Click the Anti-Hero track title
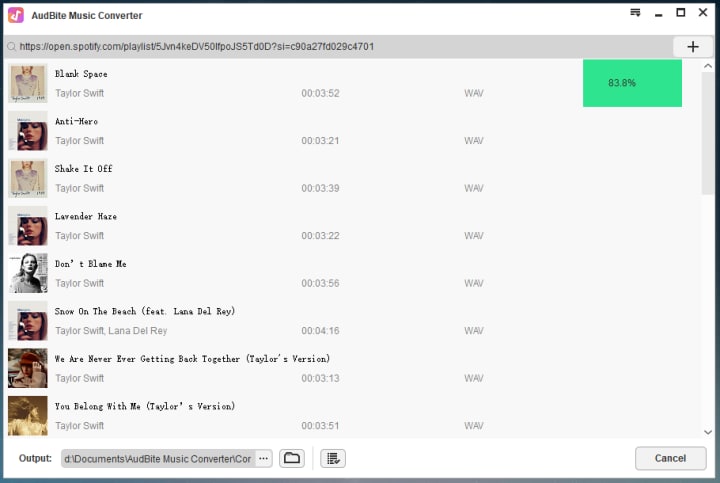The image size is (720, 483). pos(76,121)
